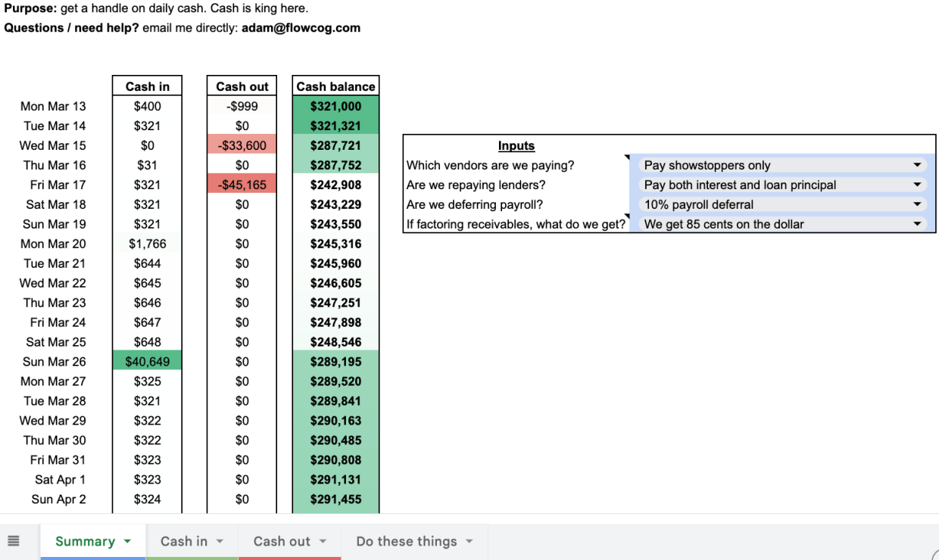Open the Cash in tab dropdown arrow

(x=220, y=541)
